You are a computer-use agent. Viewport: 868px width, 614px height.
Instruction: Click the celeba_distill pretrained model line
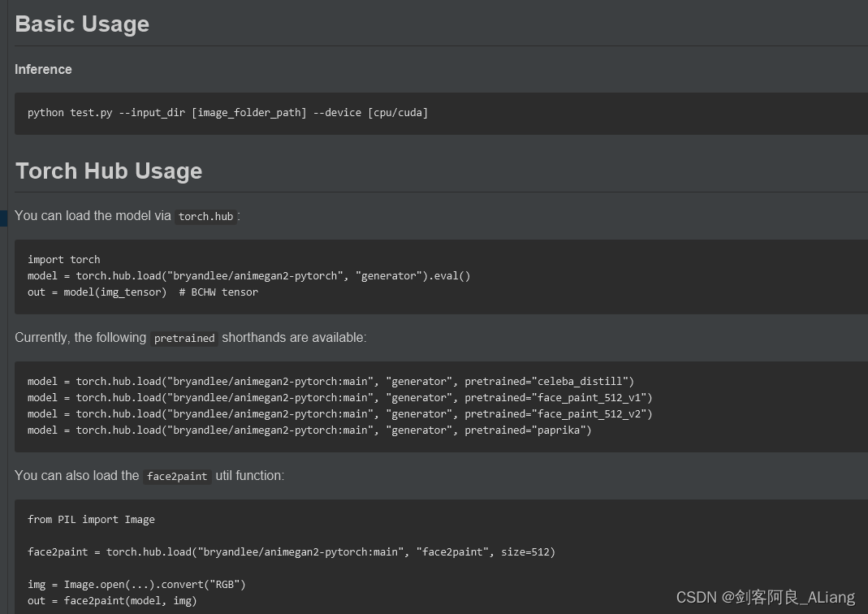coord(330,382)
